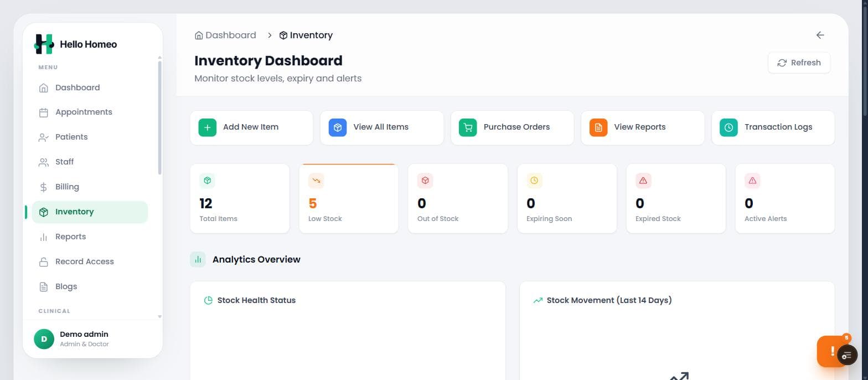Open Add New Item
Image resolution: width=868 pixels, height=380 pixels.
(x=251, y=127)
